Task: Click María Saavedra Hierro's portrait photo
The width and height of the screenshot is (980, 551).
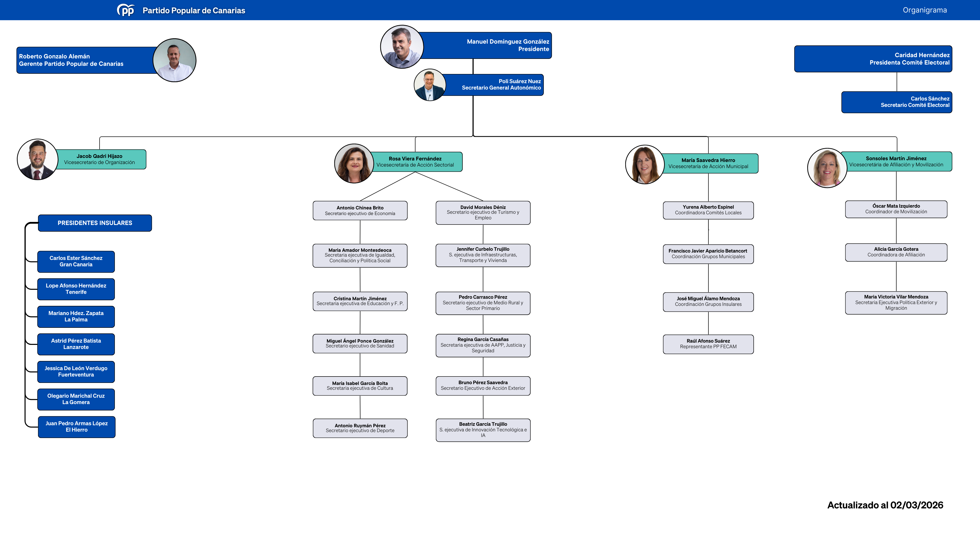Action: click(645, 165)
